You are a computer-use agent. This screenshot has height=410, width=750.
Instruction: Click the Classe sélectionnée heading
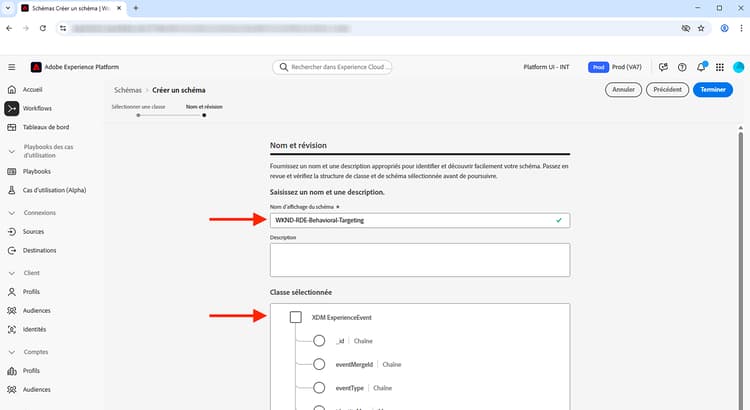301,292
